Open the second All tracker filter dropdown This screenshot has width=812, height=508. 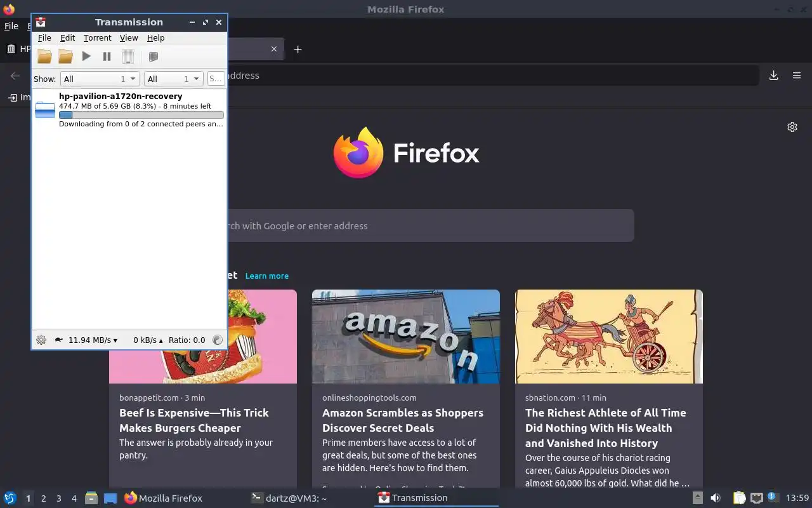(x=173, y=79)
